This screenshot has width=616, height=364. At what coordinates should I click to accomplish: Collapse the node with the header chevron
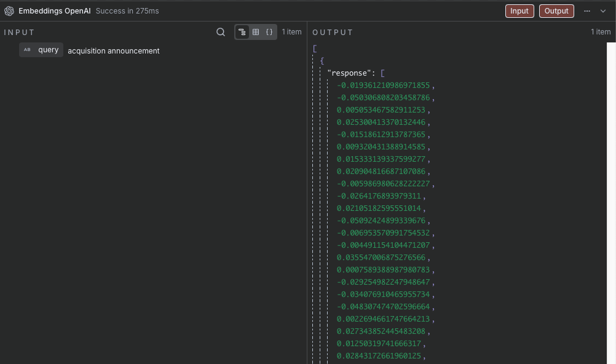tap(604, 11)
